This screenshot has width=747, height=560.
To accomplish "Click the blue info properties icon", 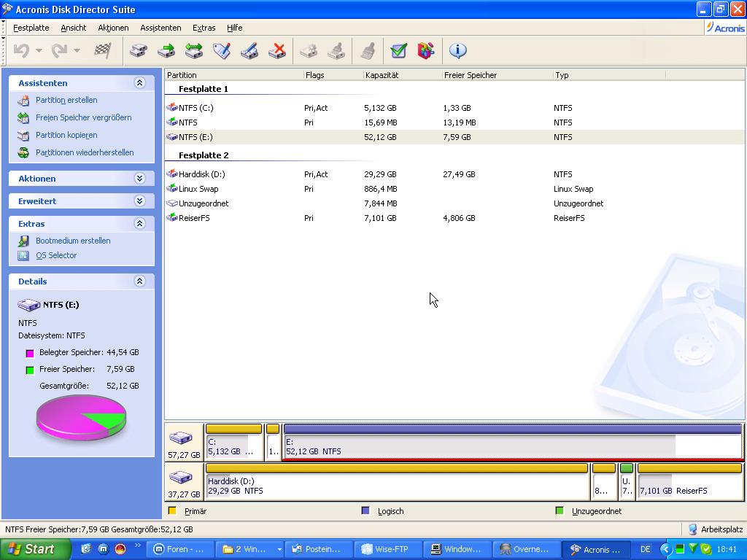I will pos(457,50).
